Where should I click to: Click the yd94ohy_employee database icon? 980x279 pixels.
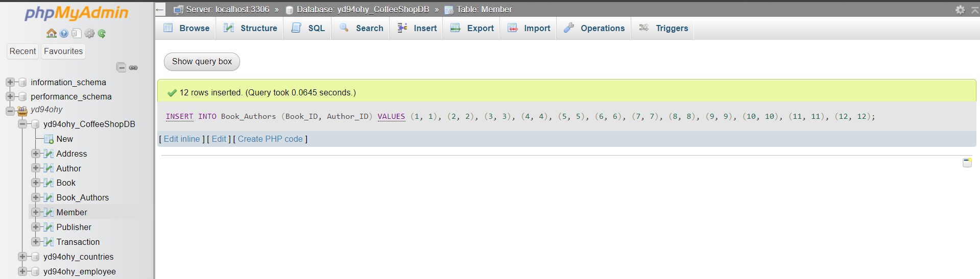pos(35,271)
